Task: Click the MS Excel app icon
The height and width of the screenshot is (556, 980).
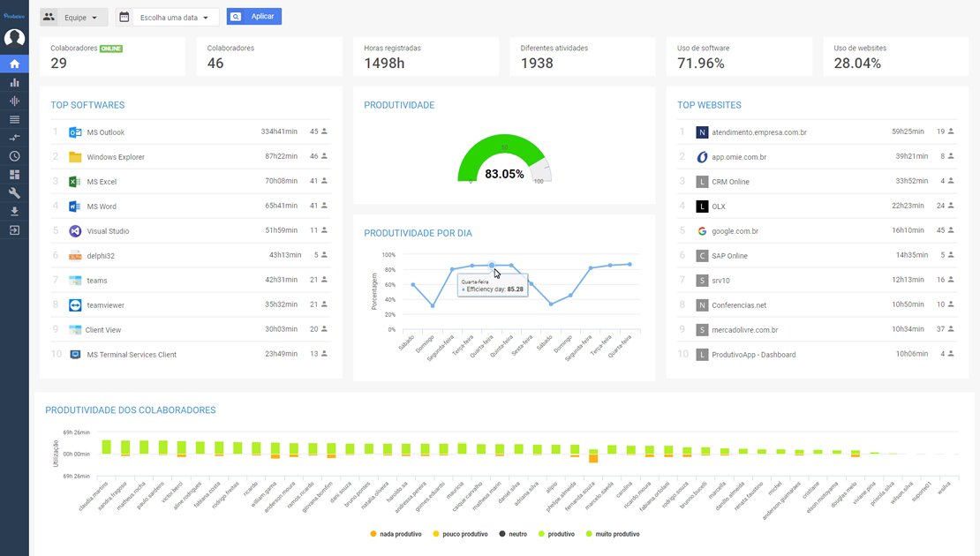Action: pos(75,182)
